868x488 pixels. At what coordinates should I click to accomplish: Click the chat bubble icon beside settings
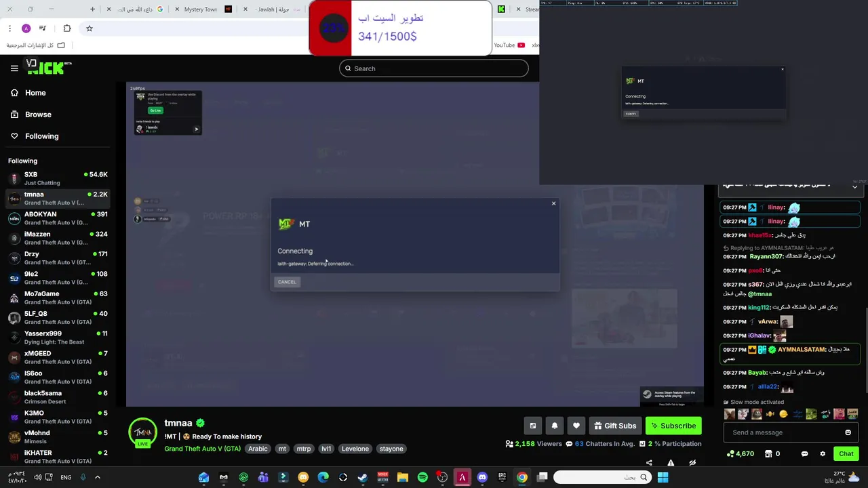pyautogui.click(x=805, y=453)
